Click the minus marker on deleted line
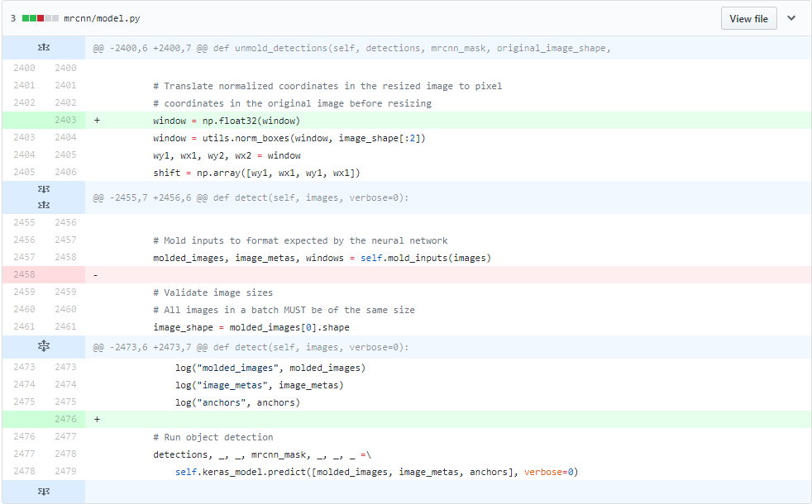The image size is (812, 504). click(95, 275)
